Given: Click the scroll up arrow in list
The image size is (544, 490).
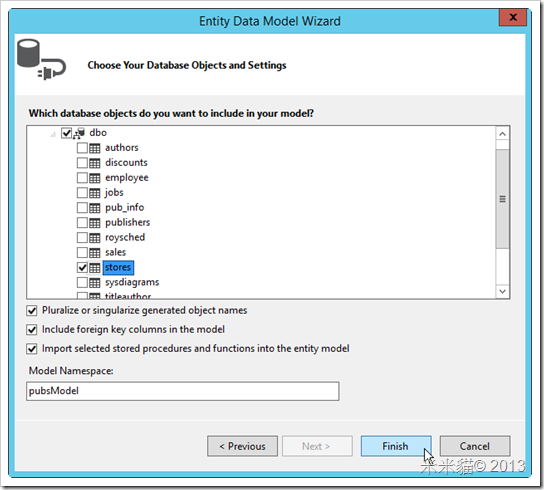Looking at the screenshot, I should [x=503, y=134].
